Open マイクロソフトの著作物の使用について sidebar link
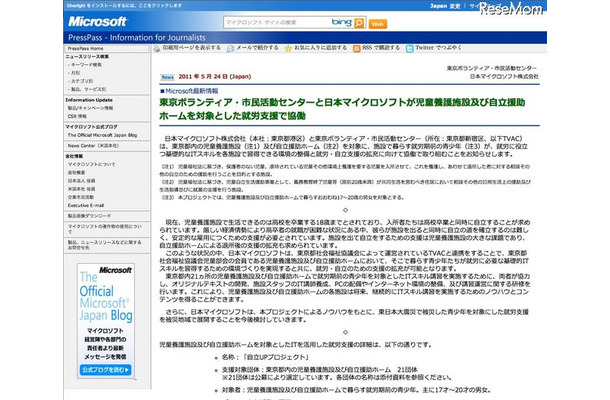Image resolution: width=610 pixels, height=400 pixels. [105, 229]
